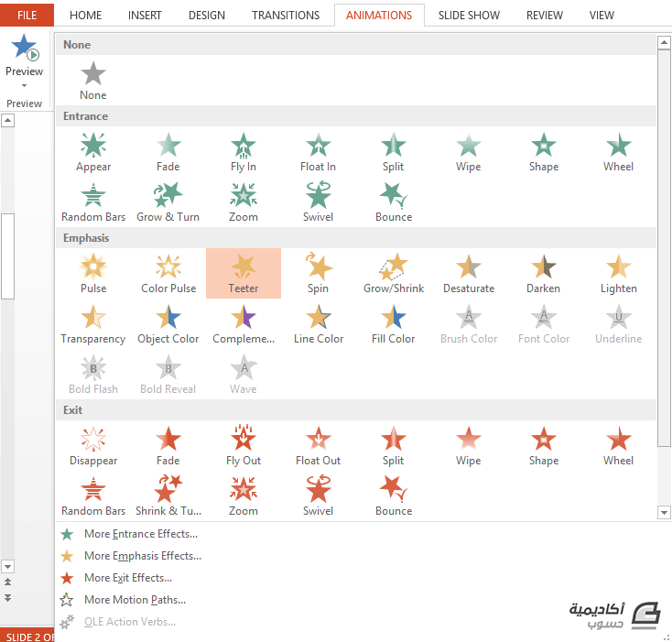The width and height of the screenshot is (672, 642).
Task: Select the None animation effect
Action: 93,81
